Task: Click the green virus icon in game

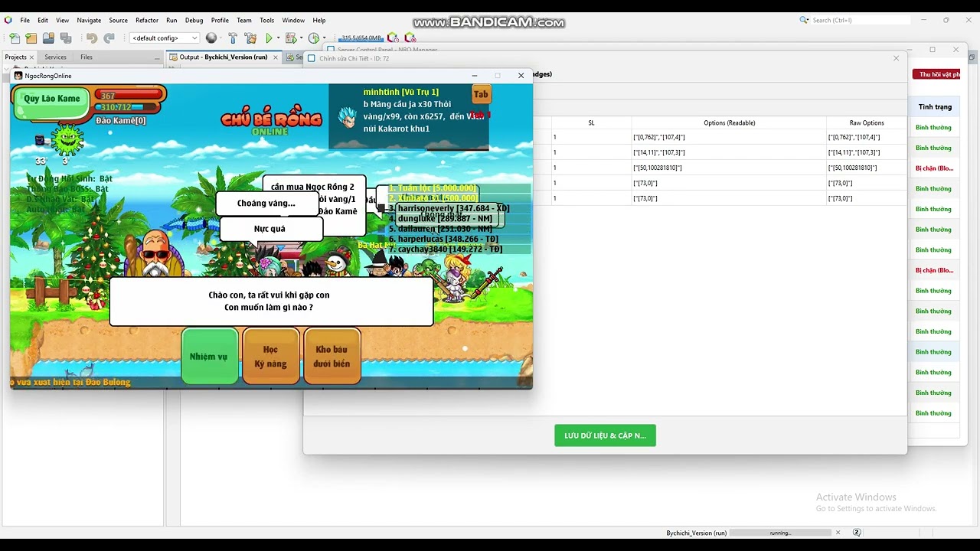Action: click(67, 139)
